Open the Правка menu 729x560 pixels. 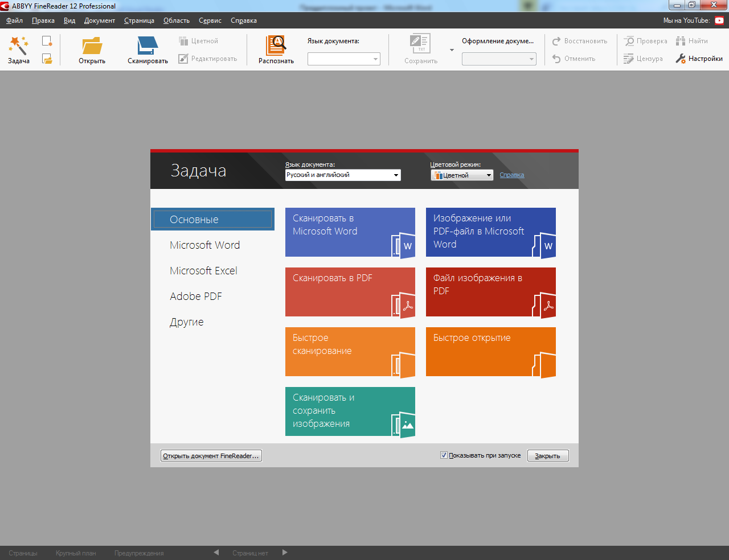[43, 20]
